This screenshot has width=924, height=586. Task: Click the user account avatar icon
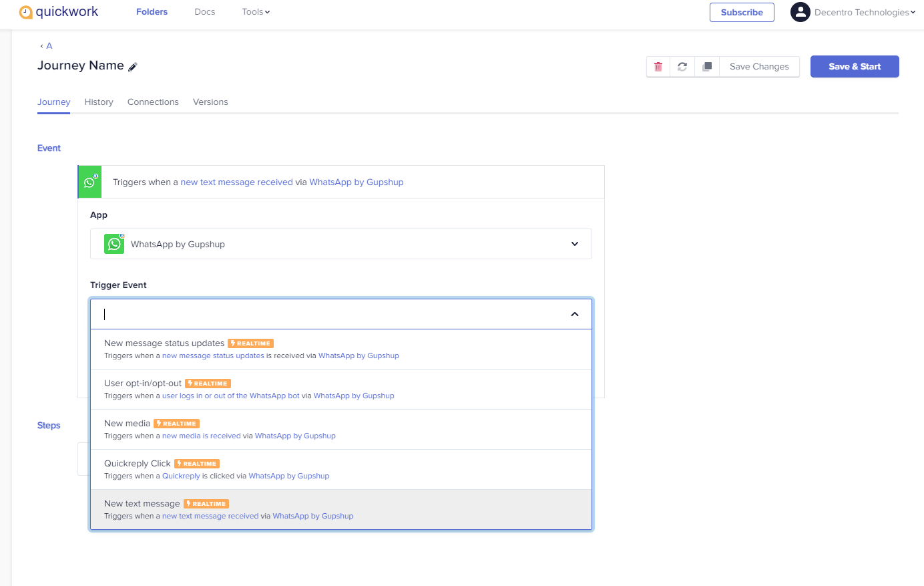pyautogui.click(x=800, y=12)
